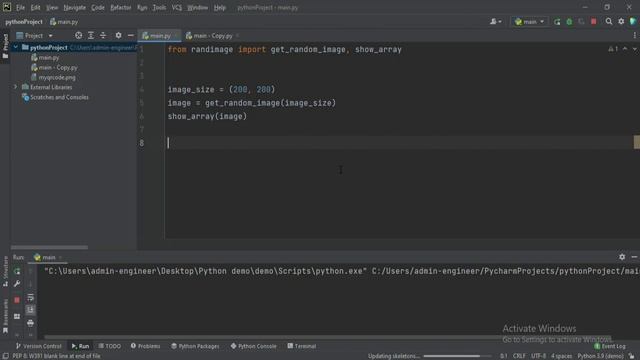Image resolution: width=640 pixels, height=360 pixels.
Task: Open the TODO tool window
Action: (109, 346)
